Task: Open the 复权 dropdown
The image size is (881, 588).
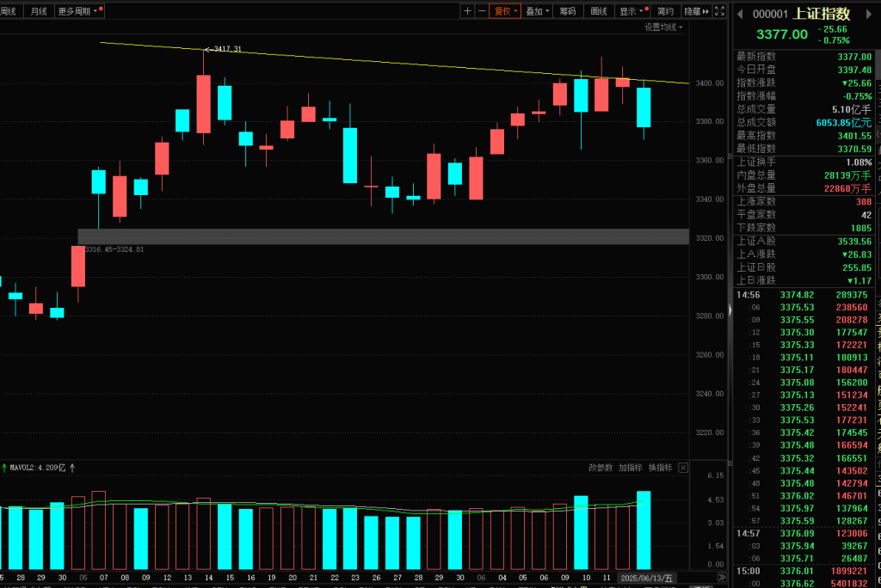Action: click(x=505, y=10)
